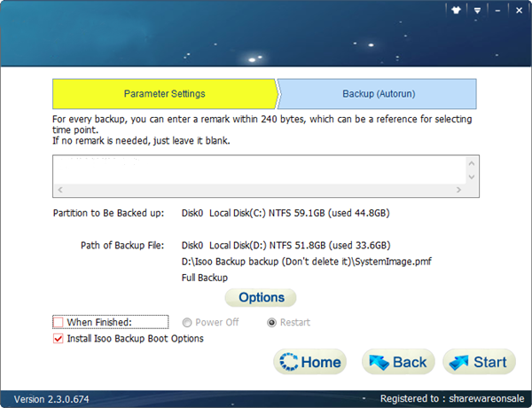Close the Isoo Backup window
The image size is (532, 408).
(516, 11)
